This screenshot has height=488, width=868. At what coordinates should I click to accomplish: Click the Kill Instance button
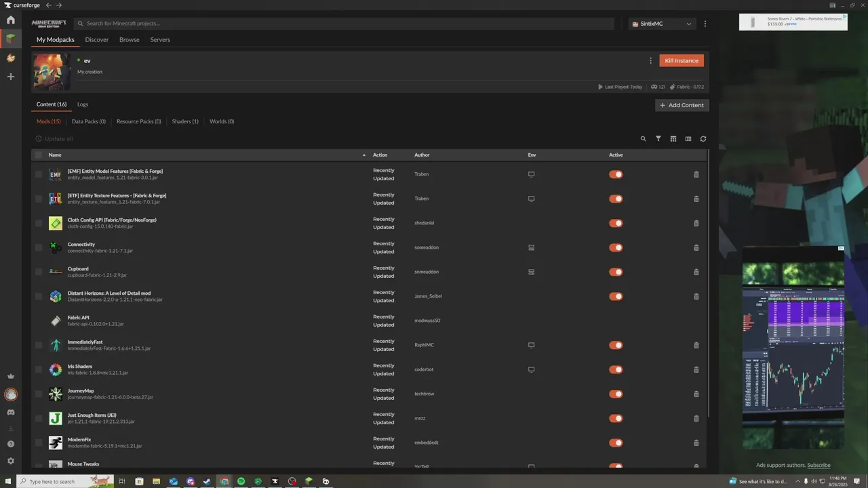[682, 60]
